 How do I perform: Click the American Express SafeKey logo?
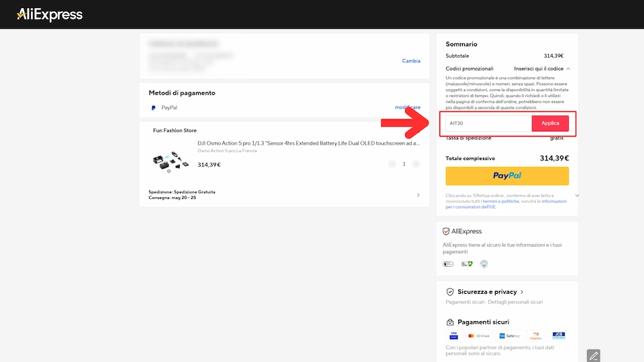[510, 336]
